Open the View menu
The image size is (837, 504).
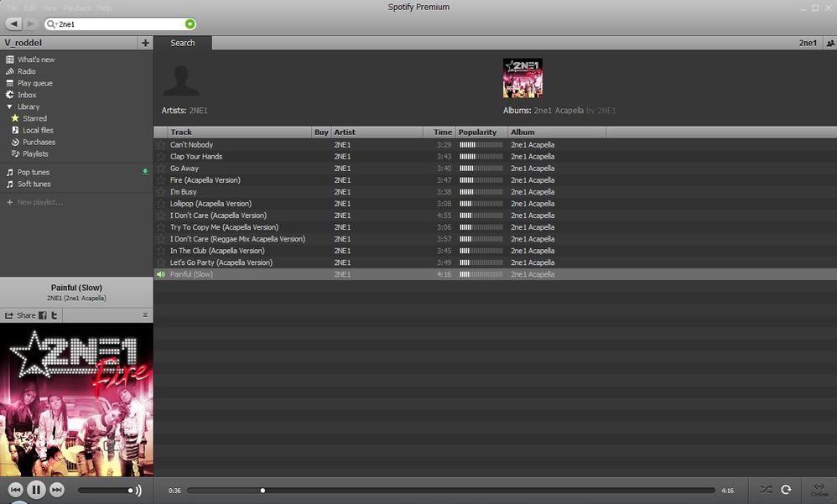click(x=49, y=8)
